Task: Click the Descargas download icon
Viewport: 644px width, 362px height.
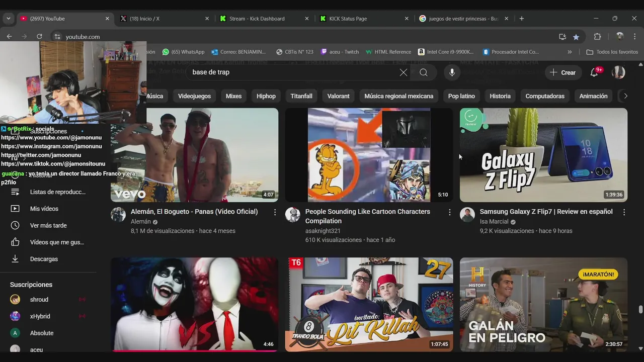Action: [x=15, y=259]
